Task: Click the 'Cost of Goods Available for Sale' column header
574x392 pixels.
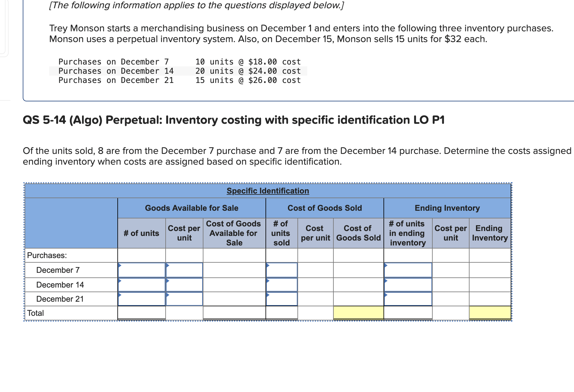Action: (234, 233)
